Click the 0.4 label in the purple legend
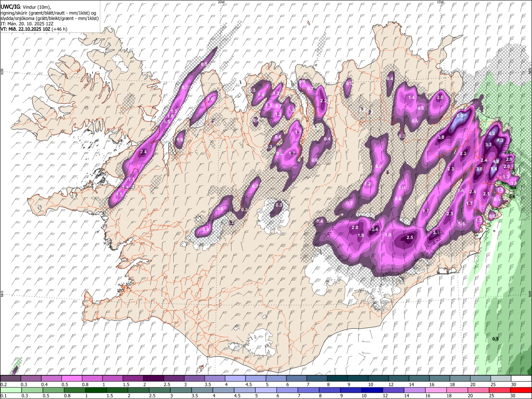532x399 pixels. tap(44, 384)
